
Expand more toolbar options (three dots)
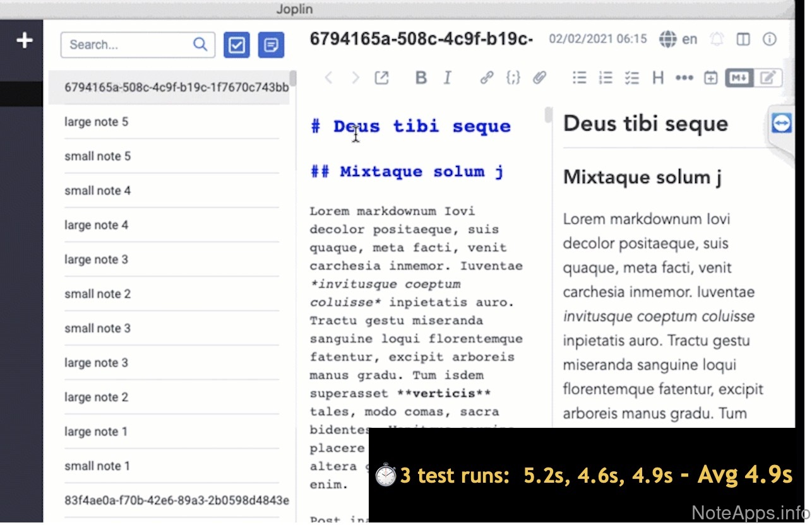pos(684,78)
